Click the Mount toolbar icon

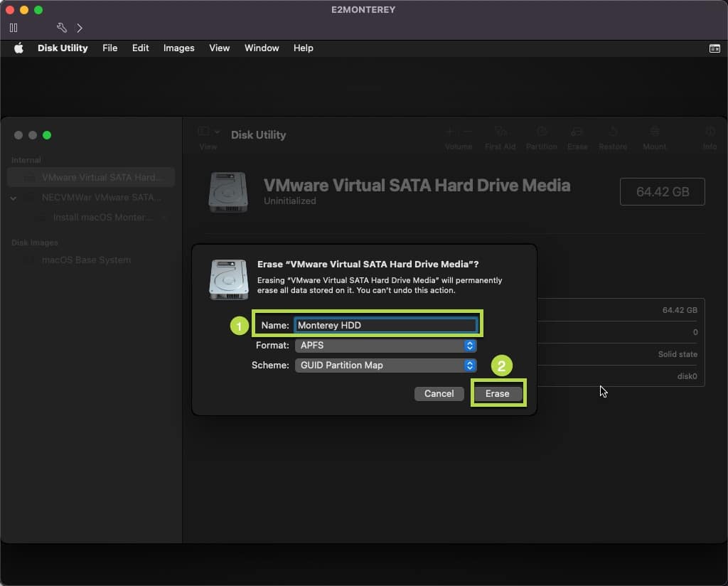click(x=655, y=132)
